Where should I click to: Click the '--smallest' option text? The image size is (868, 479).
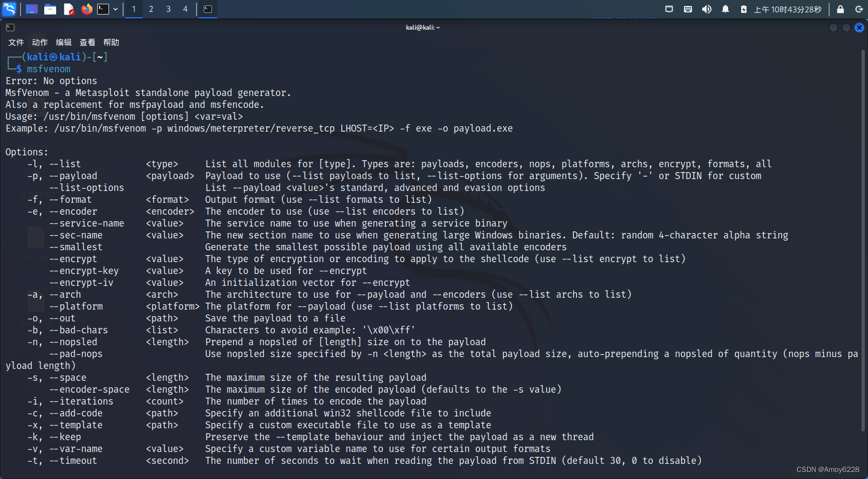coord(76,247)
